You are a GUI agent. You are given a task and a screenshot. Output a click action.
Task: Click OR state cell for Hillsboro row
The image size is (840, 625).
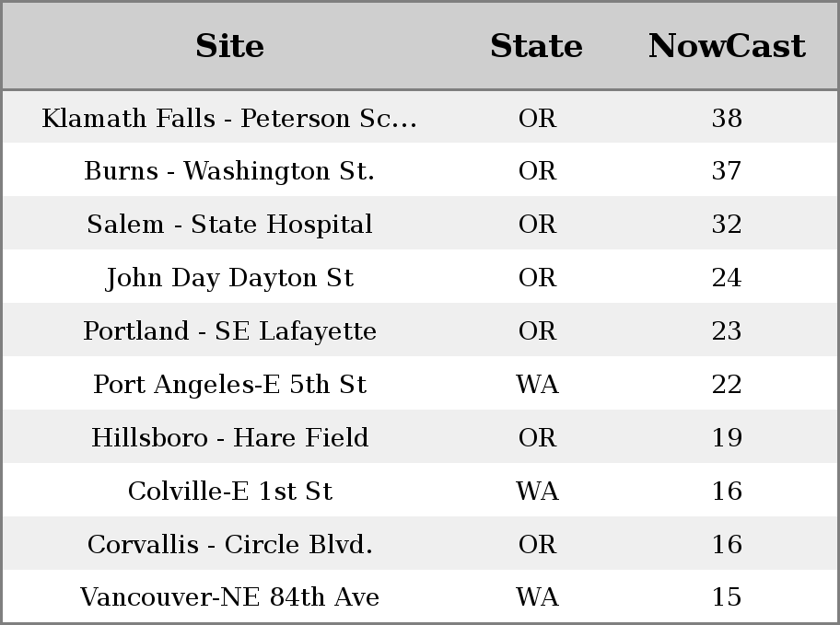tap(537, 438)
